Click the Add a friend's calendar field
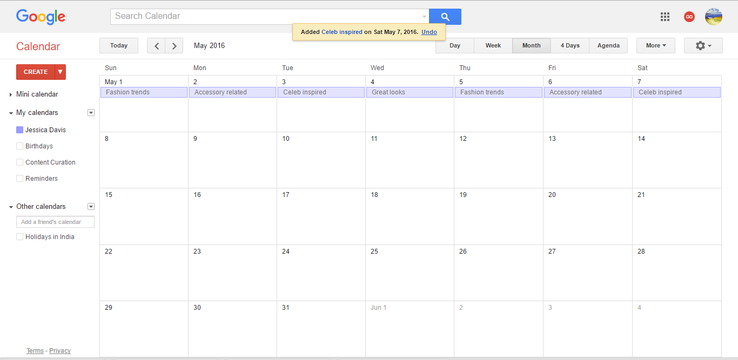 tap(55, 222)
